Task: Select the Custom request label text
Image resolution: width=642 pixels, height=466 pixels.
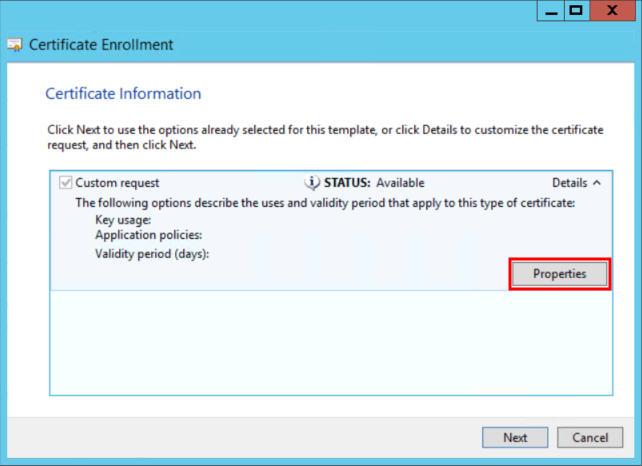Action: click(117, 183)
